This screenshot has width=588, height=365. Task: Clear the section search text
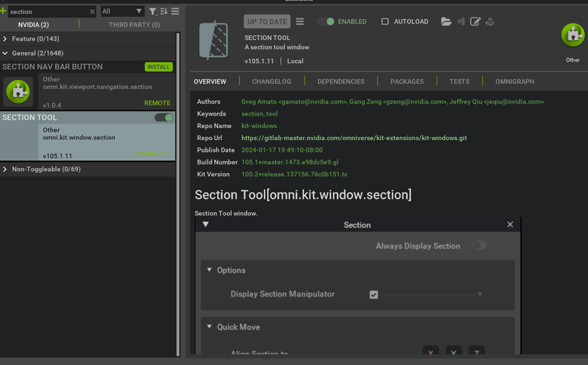[92, 11]
